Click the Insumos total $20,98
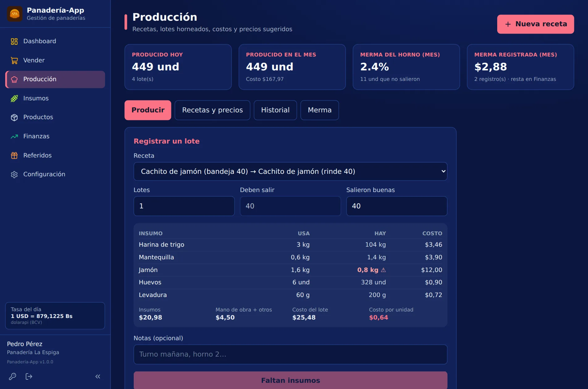Viewport: 588px width, 389px height. coord(150,318)
